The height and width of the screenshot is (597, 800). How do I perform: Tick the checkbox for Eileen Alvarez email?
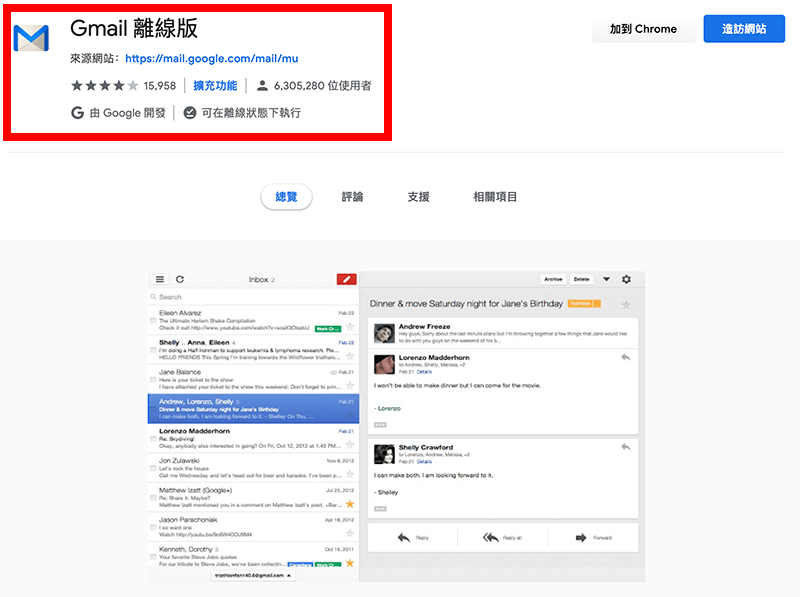pos(153,321)
